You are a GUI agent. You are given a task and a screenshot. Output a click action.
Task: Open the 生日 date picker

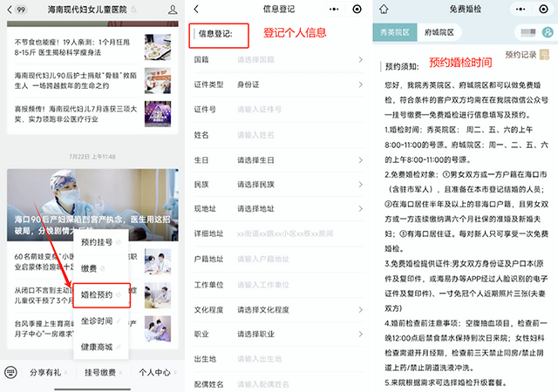(x=279, y=160)
